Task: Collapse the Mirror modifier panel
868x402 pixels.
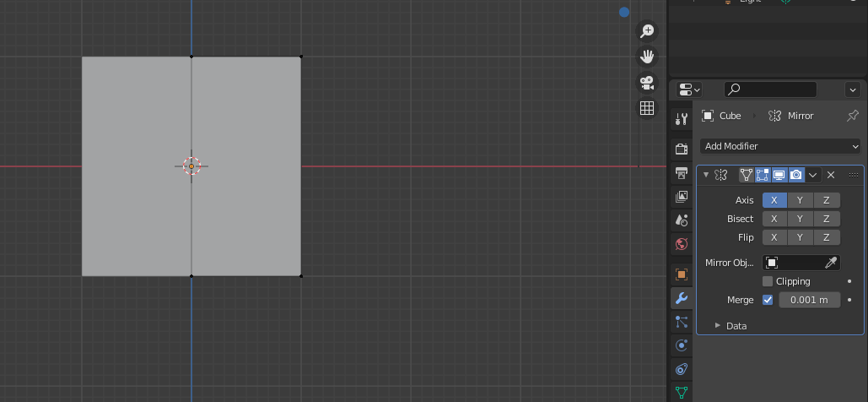Action: pos(706,175)
